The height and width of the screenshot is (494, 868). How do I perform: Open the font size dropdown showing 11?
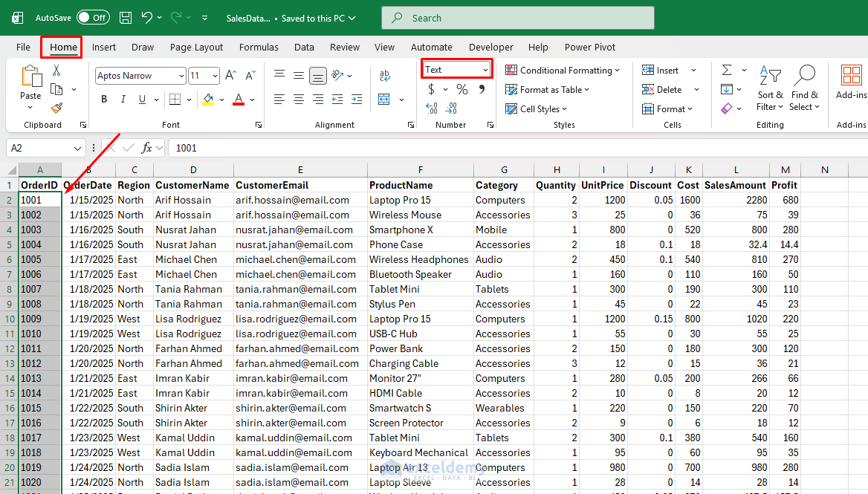tap(215, 76)
